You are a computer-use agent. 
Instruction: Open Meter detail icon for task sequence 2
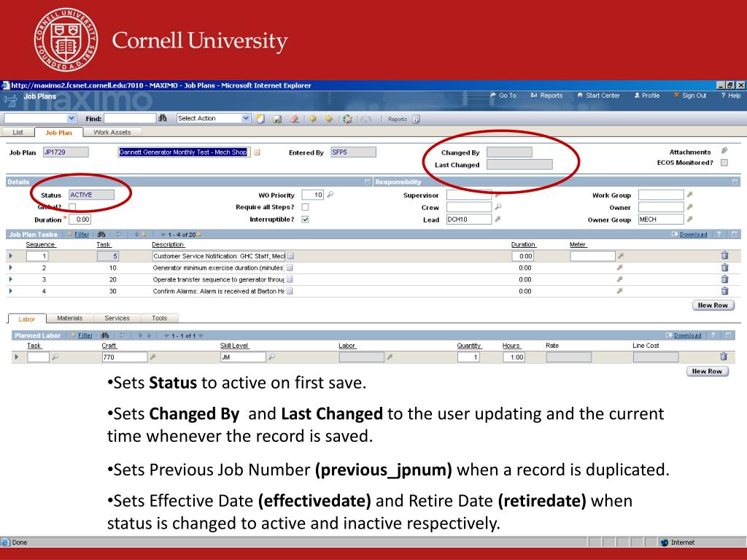click(x=620, y=268)
